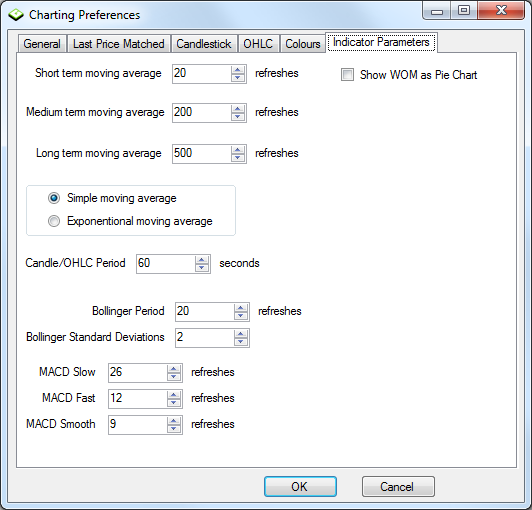Increase Bollinger Period spinner up arrow
This screenshot has width=532, height=510.
[x=241, y=308]
